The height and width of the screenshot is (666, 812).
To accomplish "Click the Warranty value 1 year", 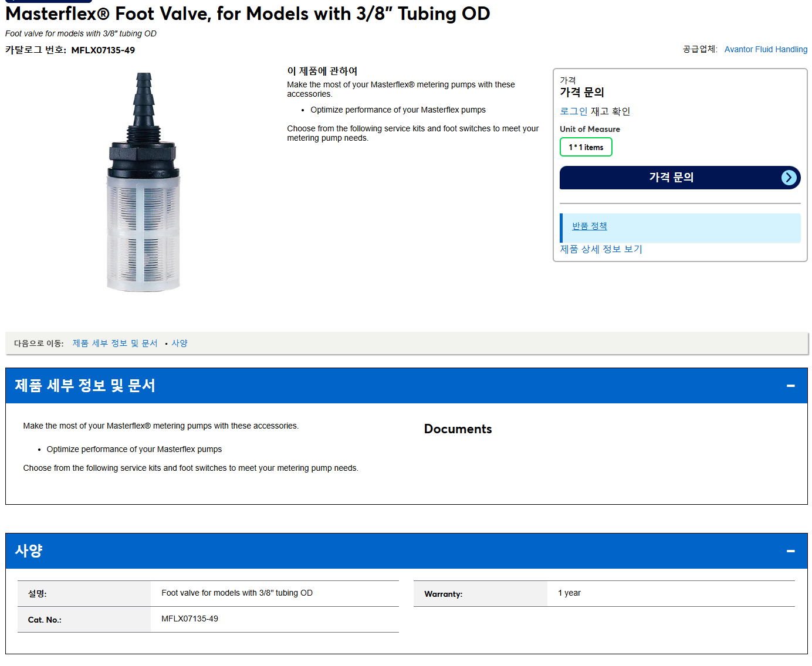I will 569,593.
